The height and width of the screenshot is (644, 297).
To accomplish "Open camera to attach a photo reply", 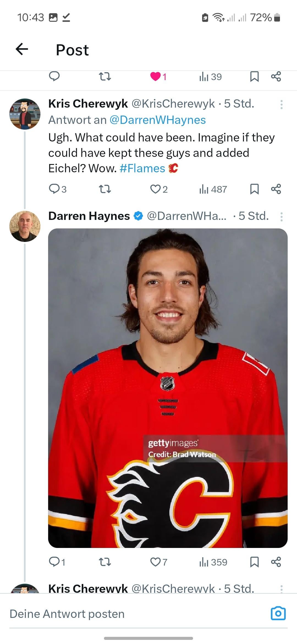I will coord(278,613).
